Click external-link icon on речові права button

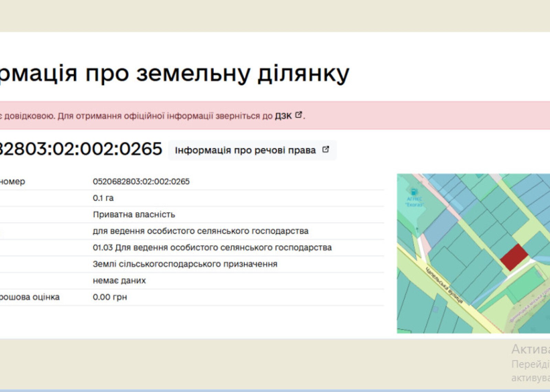(326, 150)
